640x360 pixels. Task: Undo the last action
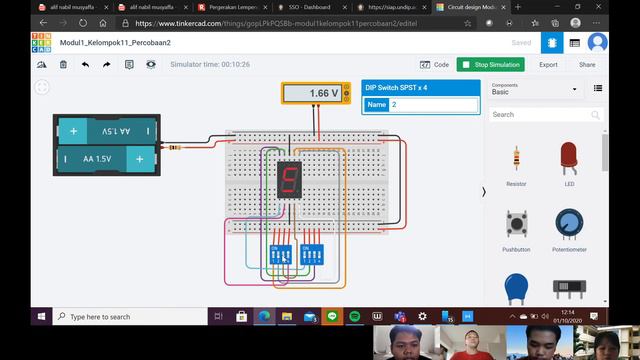(85, 64)
